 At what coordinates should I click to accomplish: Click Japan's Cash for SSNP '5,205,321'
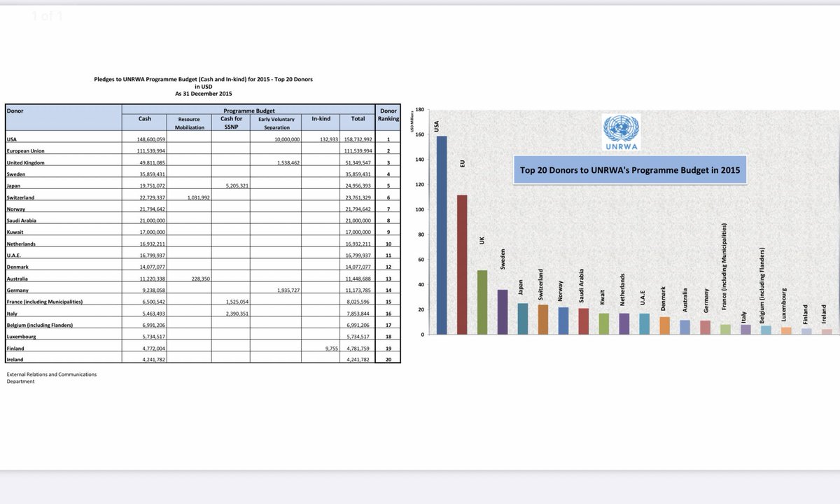click(x=237, y=186)
